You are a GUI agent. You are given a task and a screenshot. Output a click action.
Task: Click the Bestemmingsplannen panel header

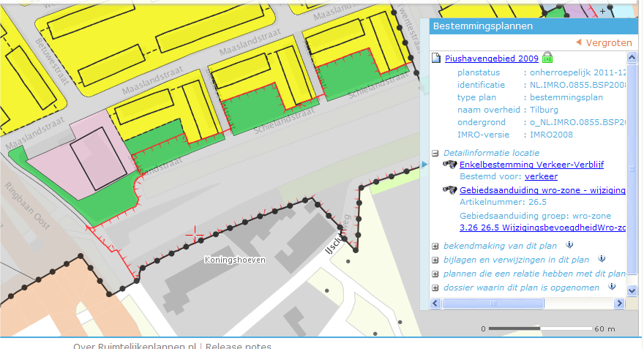533,26
